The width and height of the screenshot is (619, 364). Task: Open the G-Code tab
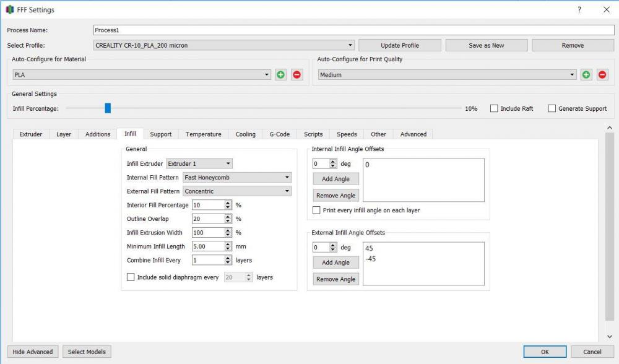click(x=279, y=134)
